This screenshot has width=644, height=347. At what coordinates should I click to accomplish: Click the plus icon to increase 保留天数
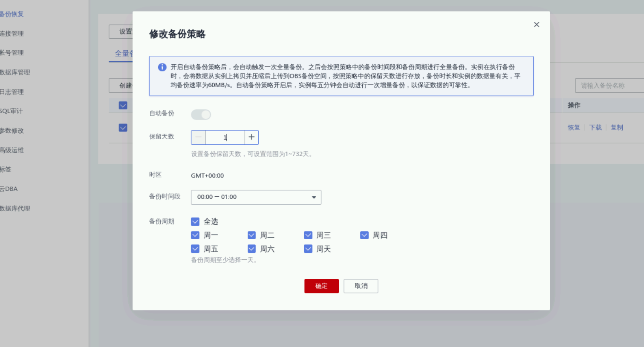251,137
